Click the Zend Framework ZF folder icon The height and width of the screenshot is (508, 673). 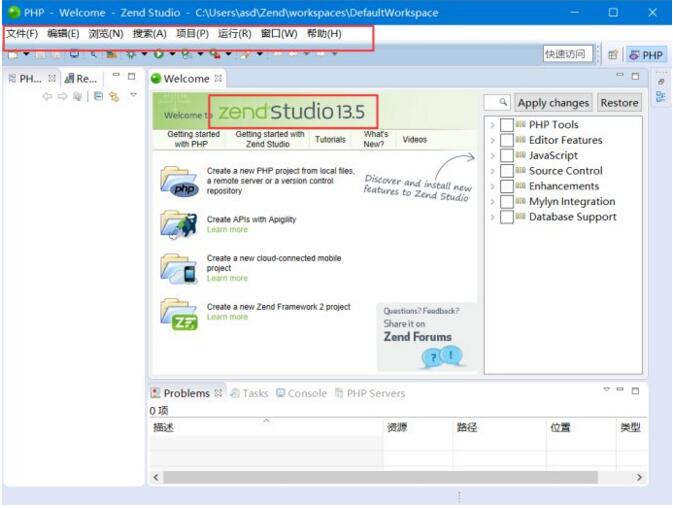[179, 314]
